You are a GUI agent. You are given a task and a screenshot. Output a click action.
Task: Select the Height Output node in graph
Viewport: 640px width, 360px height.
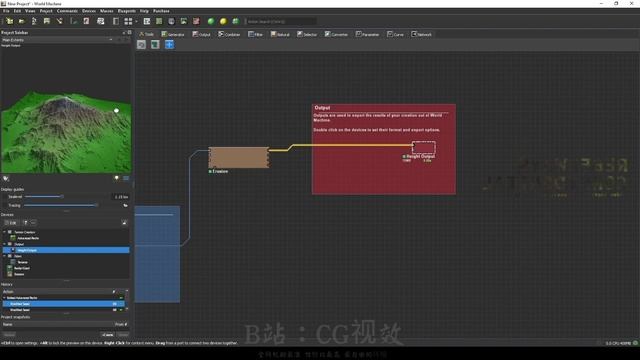click(x=424, y=147)
